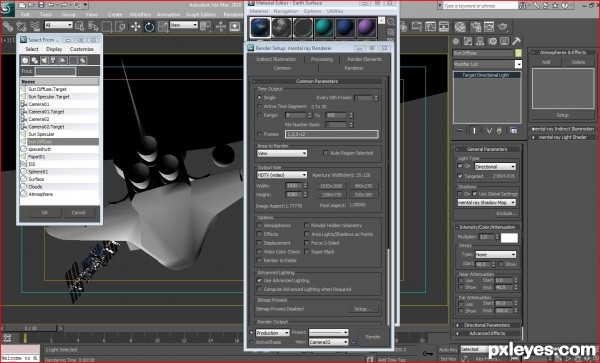Click the Render Production teapot icon
This screenshot has width=600, height=363.
[x=502, y=26]
